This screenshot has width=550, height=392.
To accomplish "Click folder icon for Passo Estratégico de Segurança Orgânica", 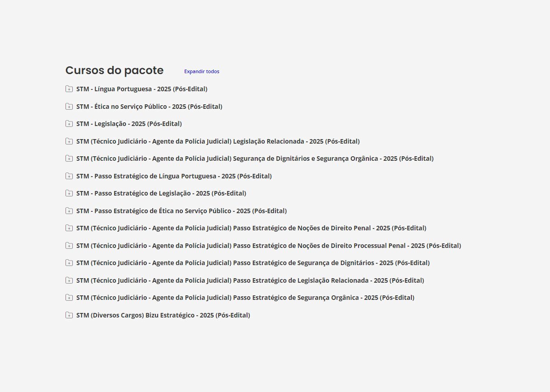I will click(x=69, y=298).
